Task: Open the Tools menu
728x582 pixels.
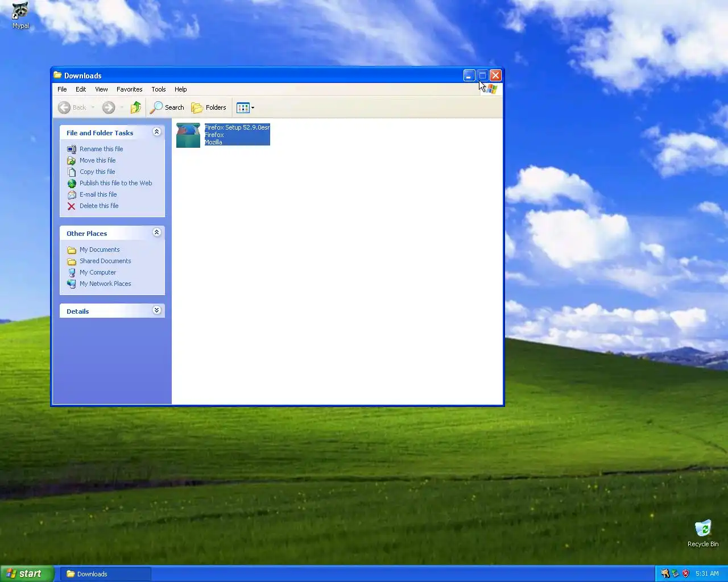Action: [x=158, y=89]
